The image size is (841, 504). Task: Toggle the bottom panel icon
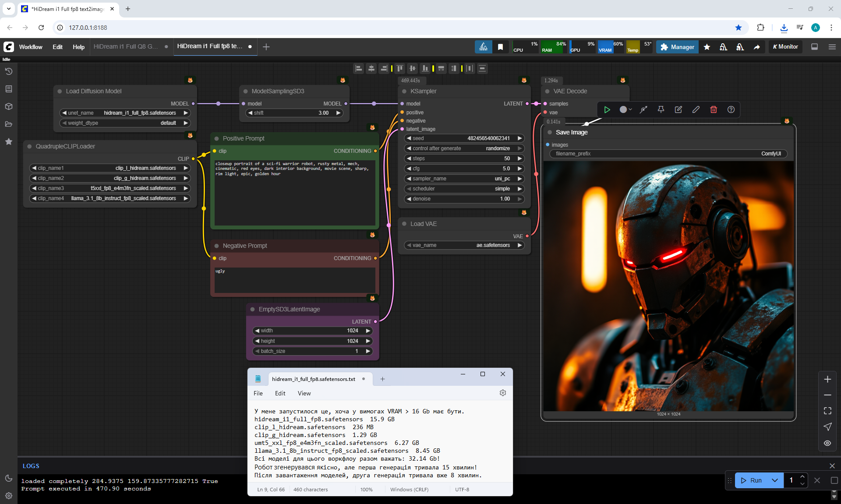(814, 47)
